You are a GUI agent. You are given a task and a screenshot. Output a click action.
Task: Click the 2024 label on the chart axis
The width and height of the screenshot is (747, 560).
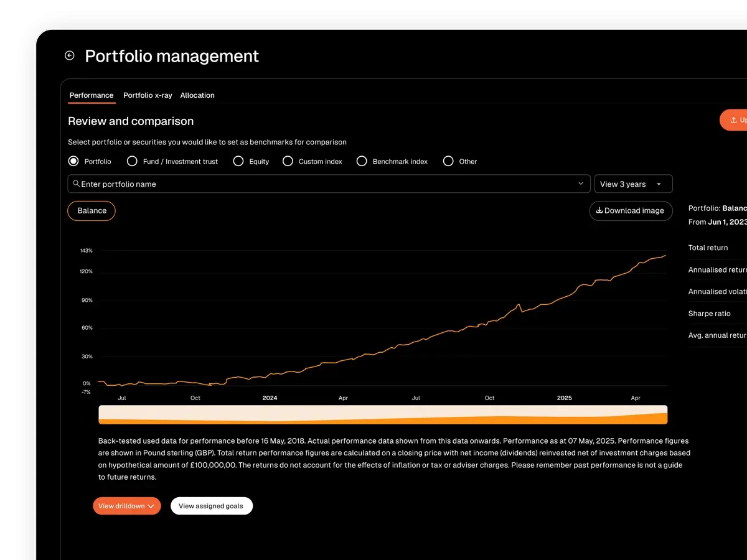270,398
